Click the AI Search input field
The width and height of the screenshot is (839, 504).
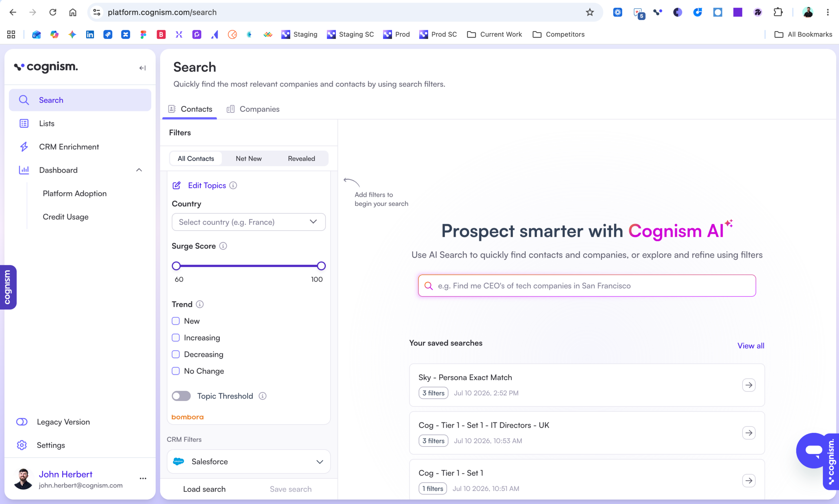click(587, 286)
